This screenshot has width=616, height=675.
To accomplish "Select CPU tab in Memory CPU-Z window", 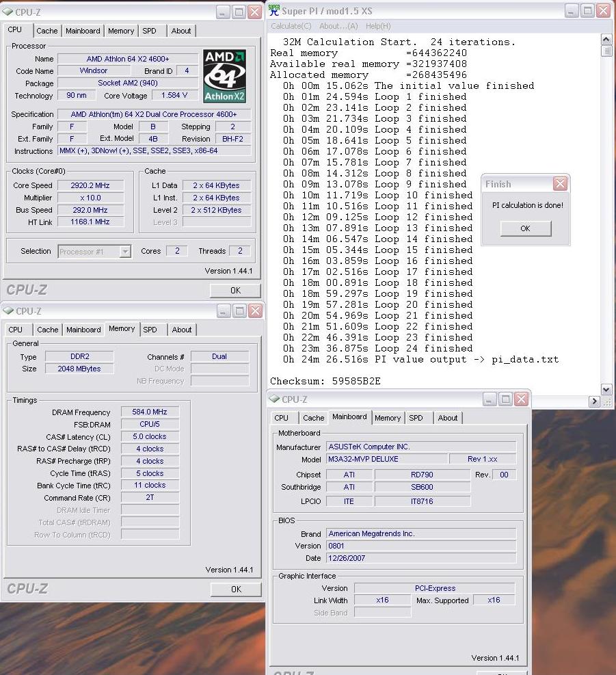I will (16, 330).
